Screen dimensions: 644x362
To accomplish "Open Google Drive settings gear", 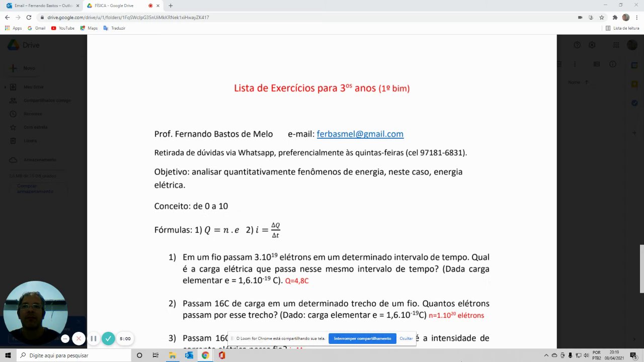I will 592,45.
